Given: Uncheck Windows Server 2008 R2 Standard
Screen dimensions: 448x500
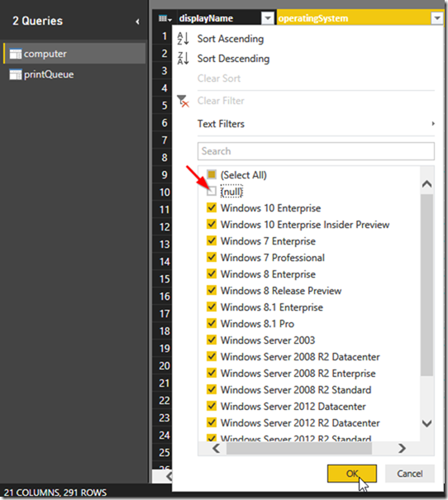Looking at the screenshot, I should (x=212, y=389).
